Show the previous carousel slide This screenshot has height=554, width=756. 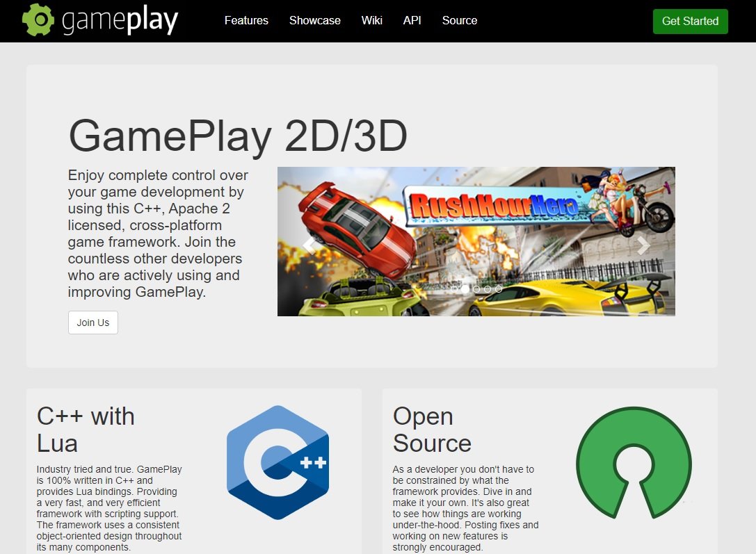click(x=309, y=245)
